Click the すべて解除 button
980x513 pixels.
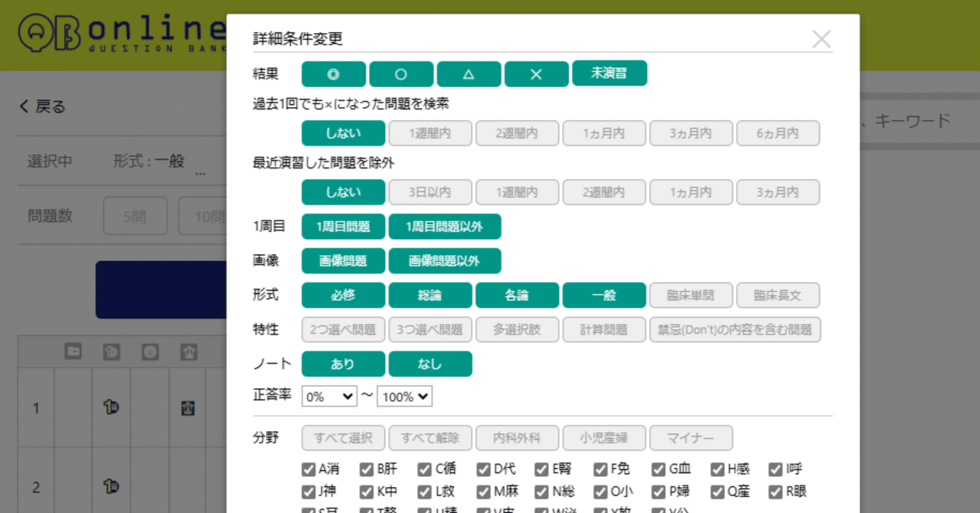430,439
